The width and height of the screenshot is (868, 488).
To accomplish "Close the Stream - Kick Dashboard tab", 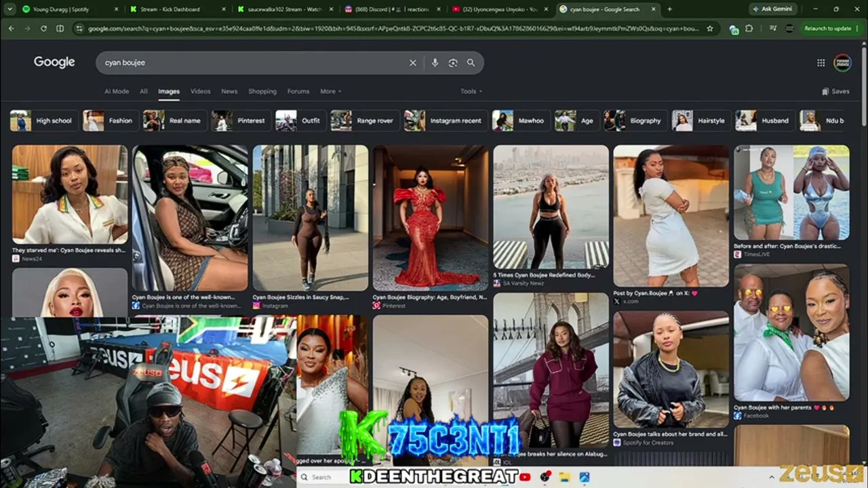I will point(224,9).
